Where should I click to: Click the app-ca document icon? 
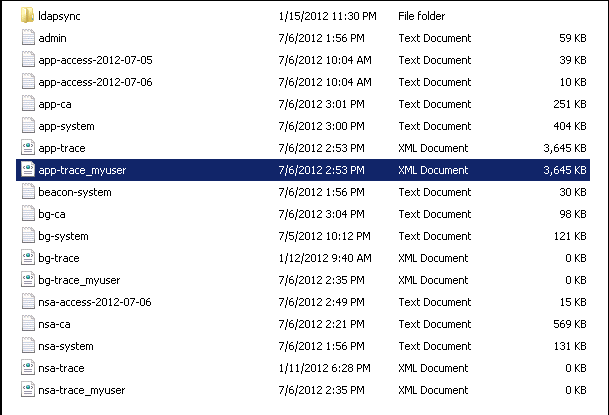click(27, 104)
